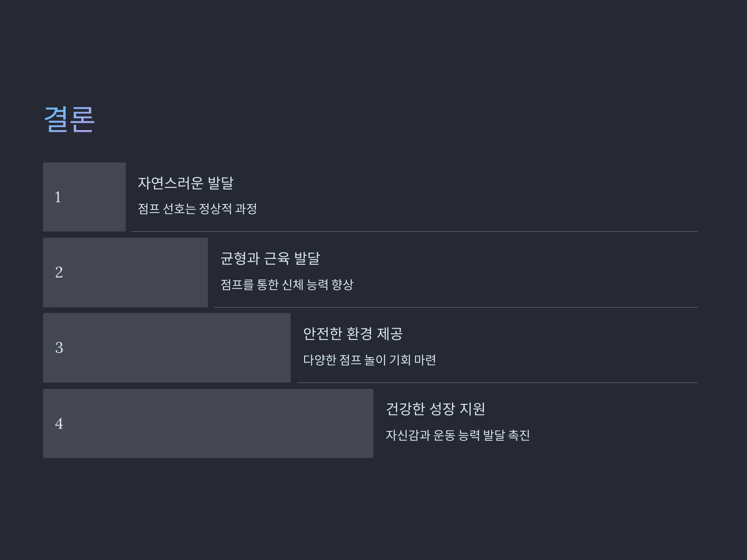Click the widest gray bar of step 4
The image size is (747, 560).
click(x=208, y=423)
